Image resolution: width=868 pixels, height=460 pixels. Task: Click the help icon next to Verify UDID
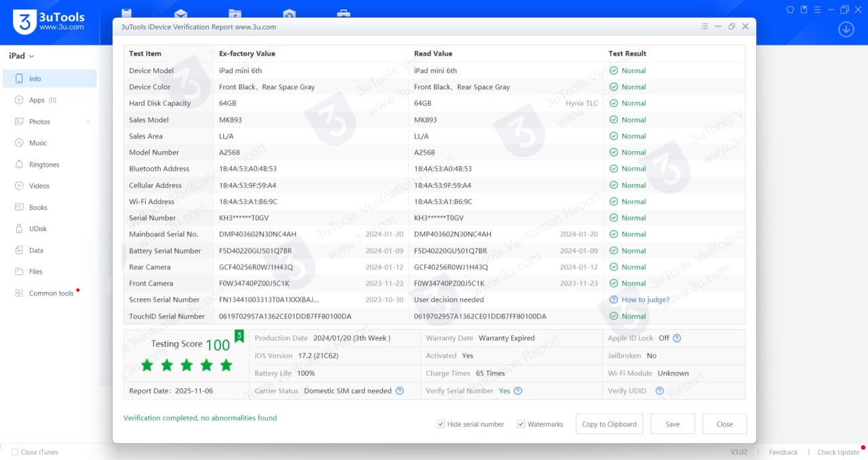659,391
